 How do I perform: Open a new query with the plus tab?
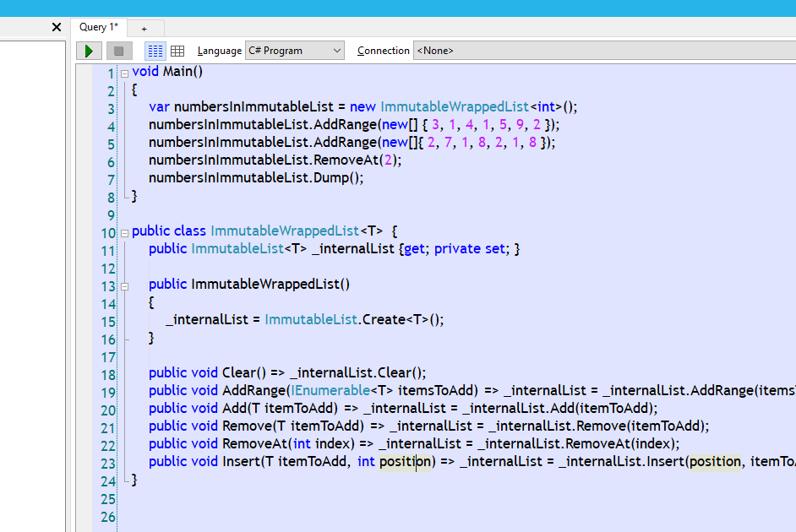144,27
